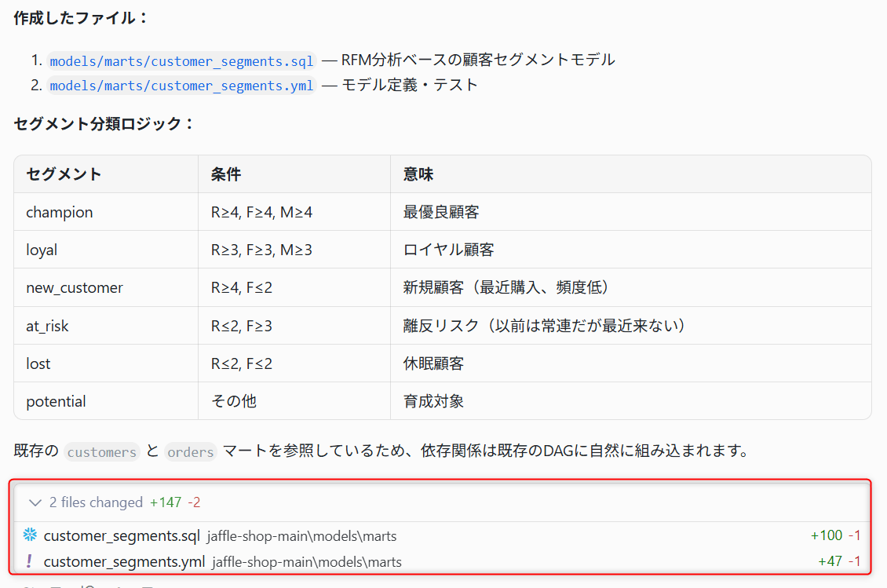The image size is (887, 588).
Task: Collapse the 2 files changed section
Action: pyautogui.click(x=35, y=502)
